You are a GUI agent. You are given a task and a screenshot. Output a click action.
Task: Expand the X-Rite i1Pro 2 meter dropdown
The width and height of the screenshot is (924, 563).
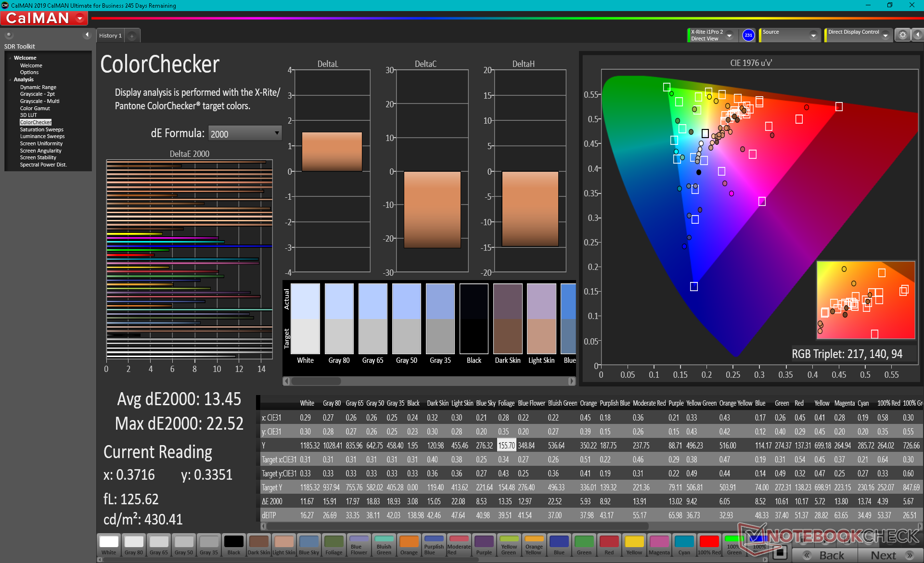click(729, 36)
